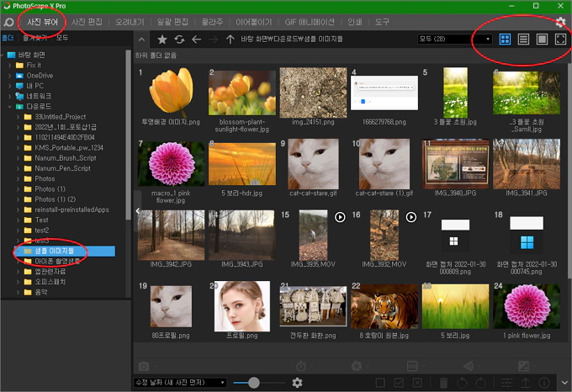This screenshot has width=572, height=392.
Task: Open thumbnail options with the bottom gear icon
Action: pos(297,383)
